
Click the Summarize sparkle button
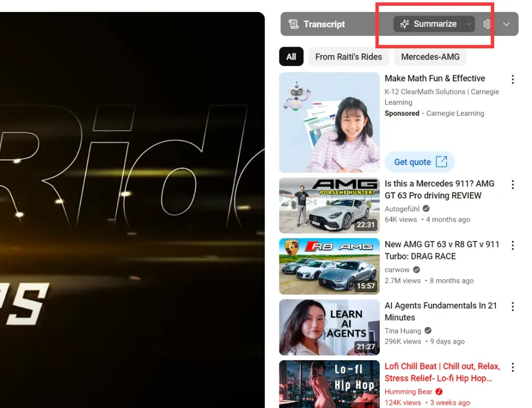click(428, 24)
